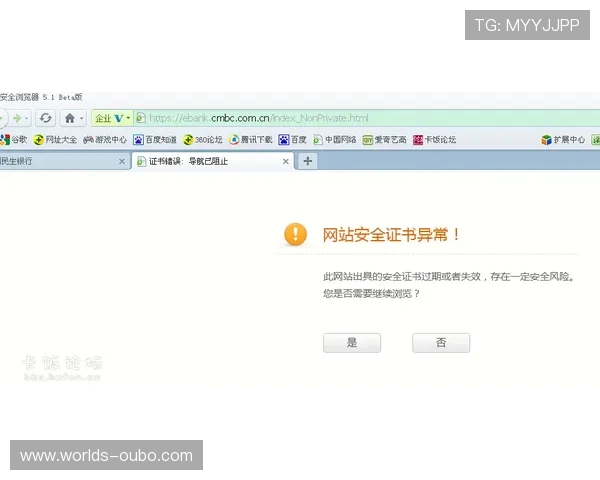Open the 百度 bookmark
The width and height of the screenshot is (600, 480).
[x=293, y=140]
